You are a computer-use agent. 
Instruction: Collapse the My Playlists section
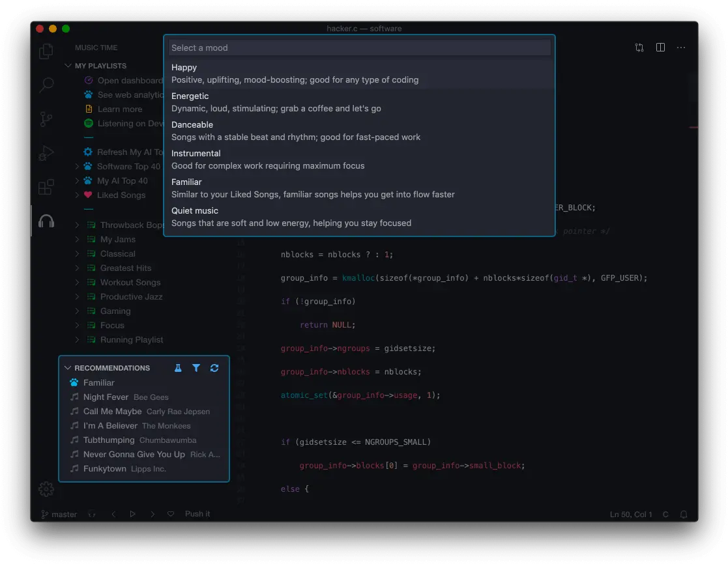68,66
